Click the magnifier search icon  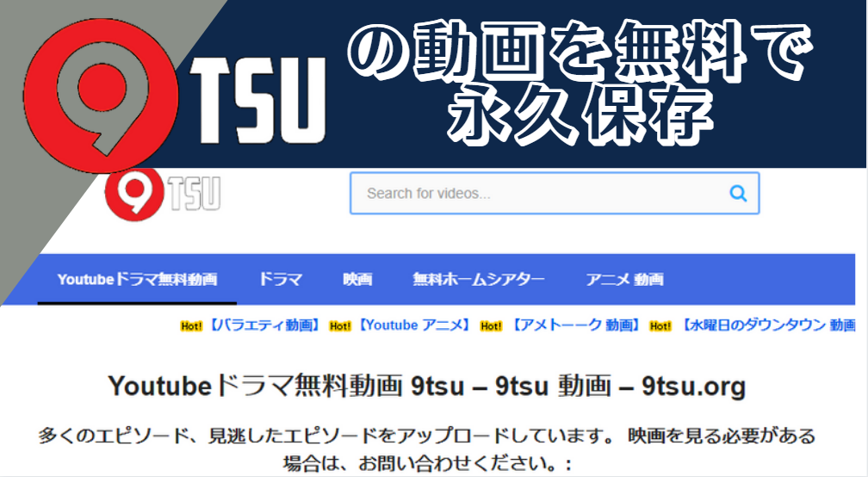pyautogui.click(x=738, y=193)
